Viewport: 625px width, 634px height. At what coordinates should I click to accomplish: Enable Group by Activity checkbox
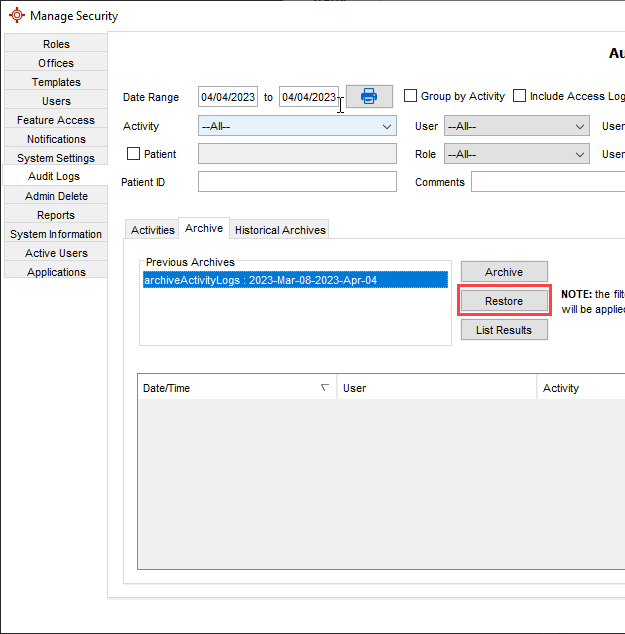pos(411,96)
